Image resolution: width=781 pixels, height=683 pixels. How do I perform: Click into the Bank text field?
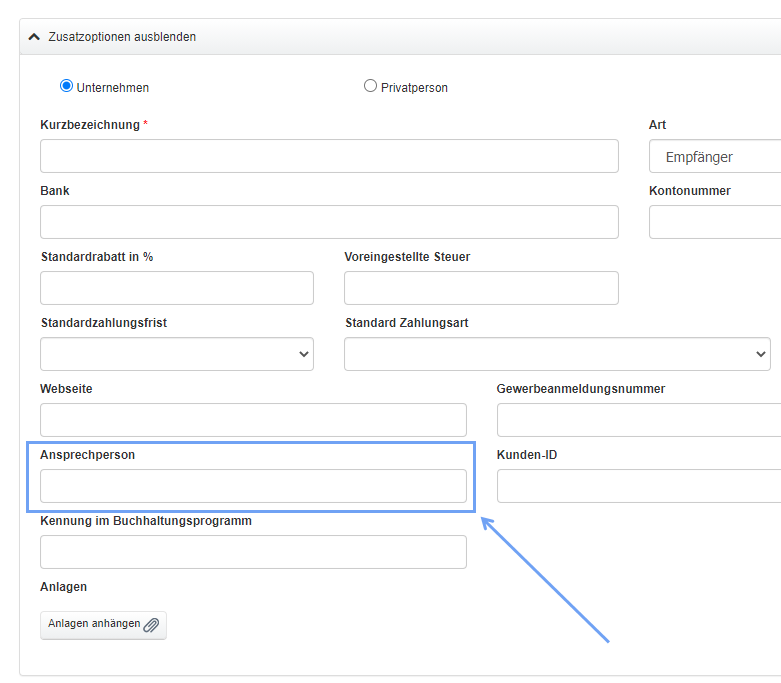pos(329,222)
